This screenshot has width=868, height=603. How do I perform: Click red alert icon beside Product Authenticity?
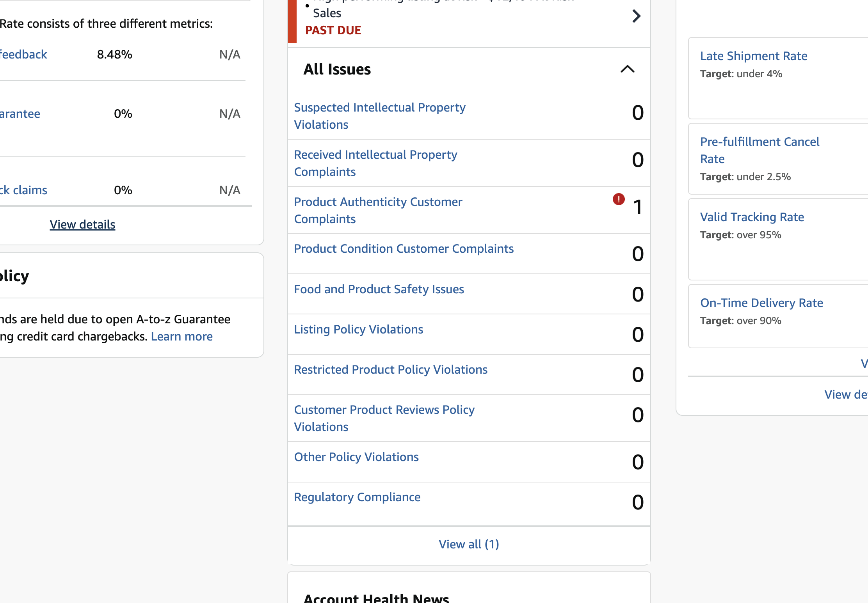point(619,199)
